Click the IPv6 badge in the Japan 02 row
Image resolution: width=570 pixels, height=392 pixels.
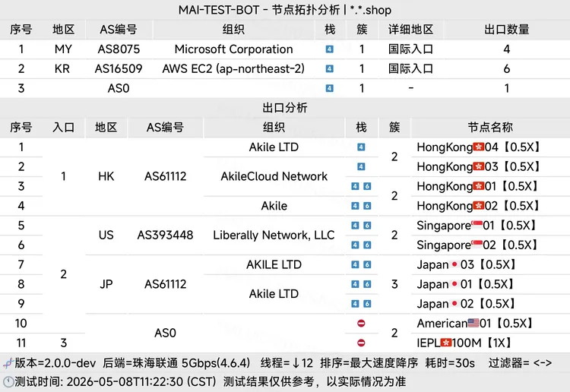[x=367, y=304]
